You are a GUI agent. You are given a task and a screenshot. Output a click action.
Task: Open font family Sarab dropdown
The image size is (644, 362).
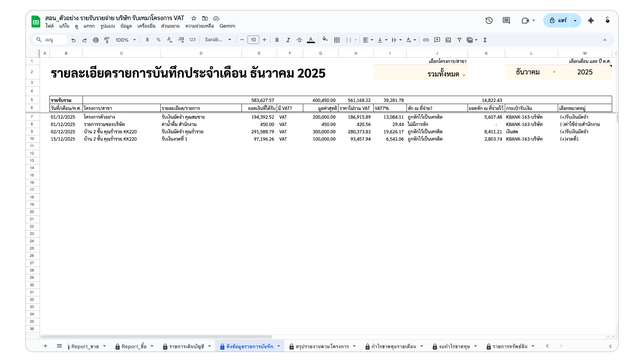pyautogui.click(x=218, y=40)
